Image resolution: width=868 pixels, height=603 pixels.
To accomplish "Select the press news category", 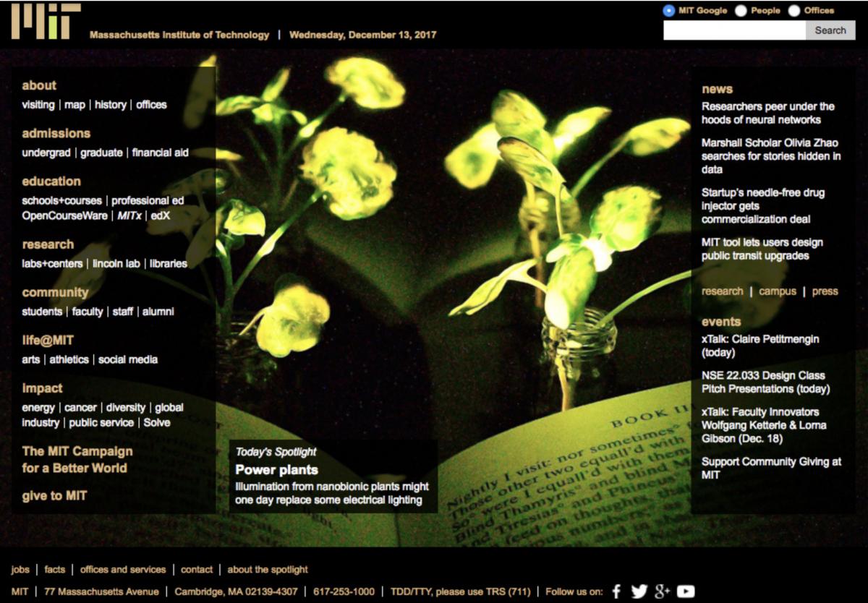I will point(825,291).
